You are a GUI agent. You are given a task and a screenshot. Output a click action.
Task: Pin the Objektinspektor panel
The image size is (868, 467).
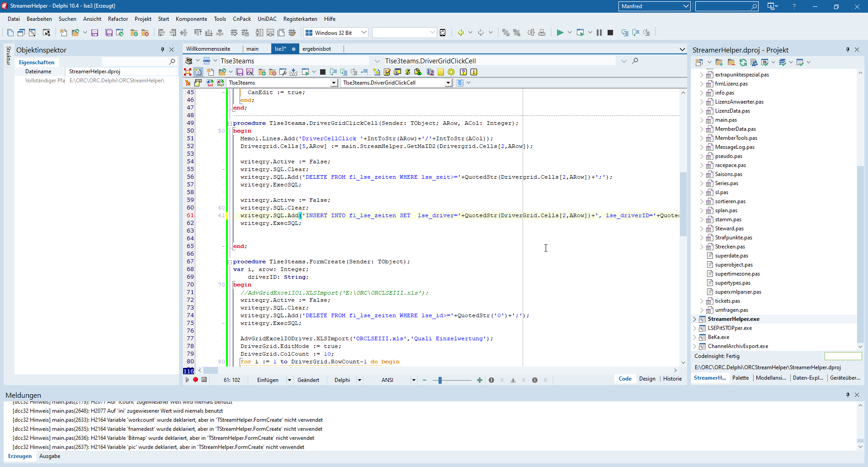click(x=162, y=50)
